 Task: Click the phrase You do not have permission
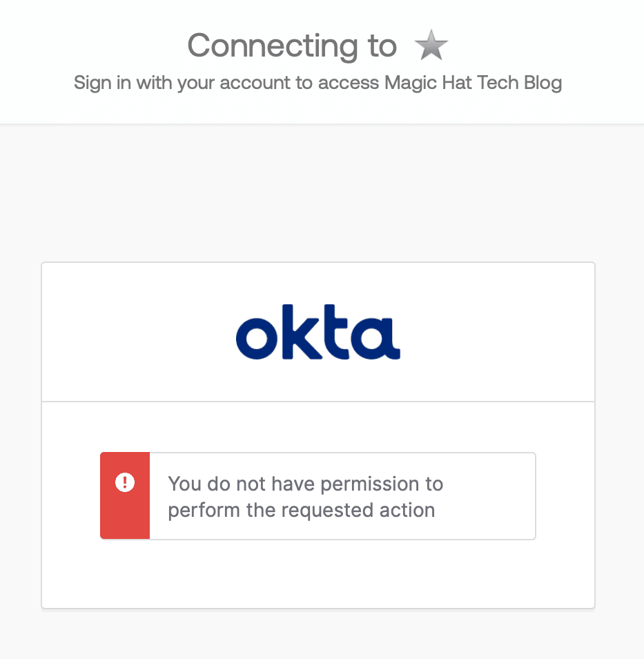point(305,484)
